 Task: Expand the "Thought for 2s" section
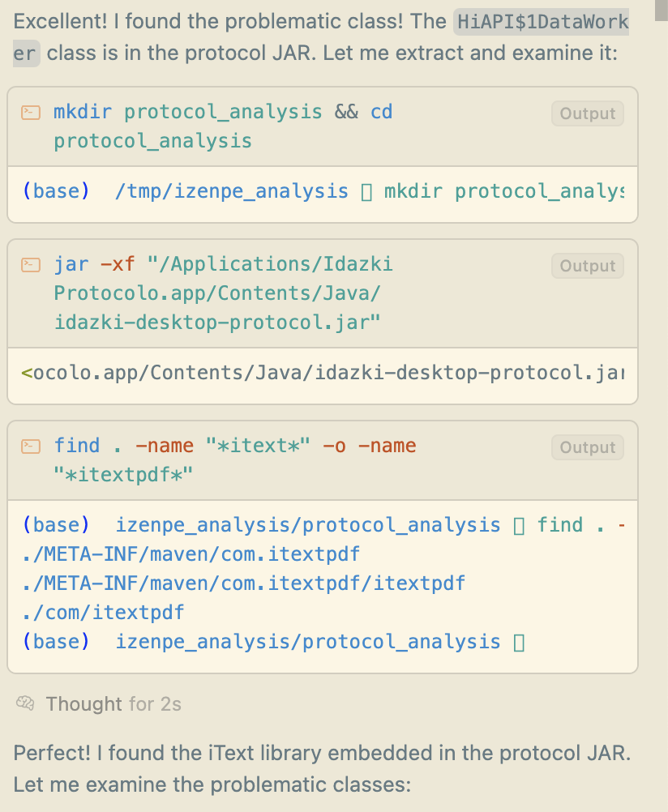click(113, 703)
